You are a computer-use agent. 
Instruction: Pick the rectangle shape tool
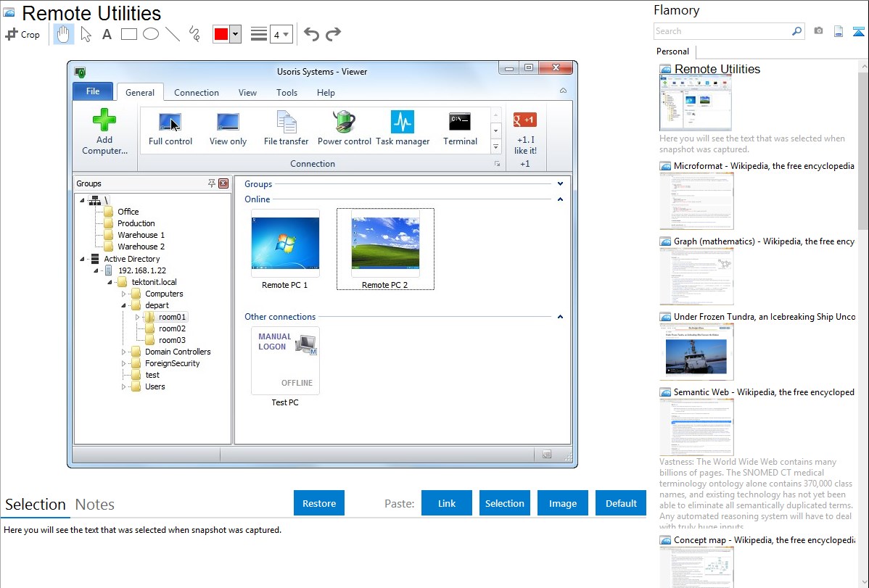pyautogui.click(x=128, y=34)
